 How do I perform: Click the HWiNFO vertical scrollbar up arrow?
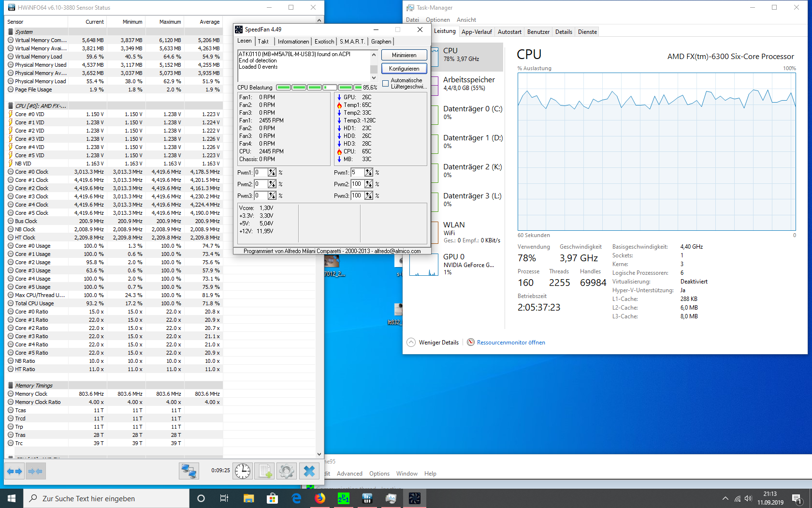[x=319, y=20]
